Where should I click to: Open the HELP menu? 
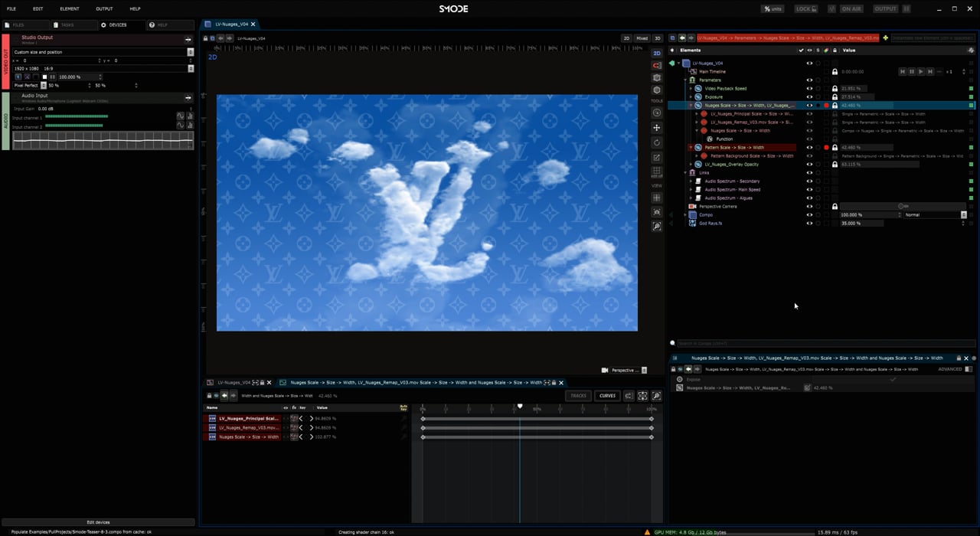(135, 8)
